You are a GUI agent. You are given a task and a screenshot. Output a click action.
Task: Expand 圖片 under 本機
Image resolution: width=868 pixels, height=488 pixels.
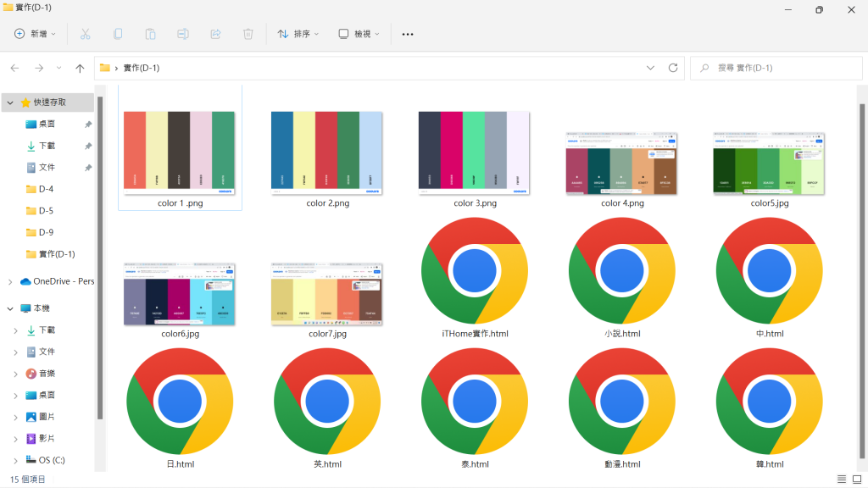pyautogui.click(x=15, y=417)
